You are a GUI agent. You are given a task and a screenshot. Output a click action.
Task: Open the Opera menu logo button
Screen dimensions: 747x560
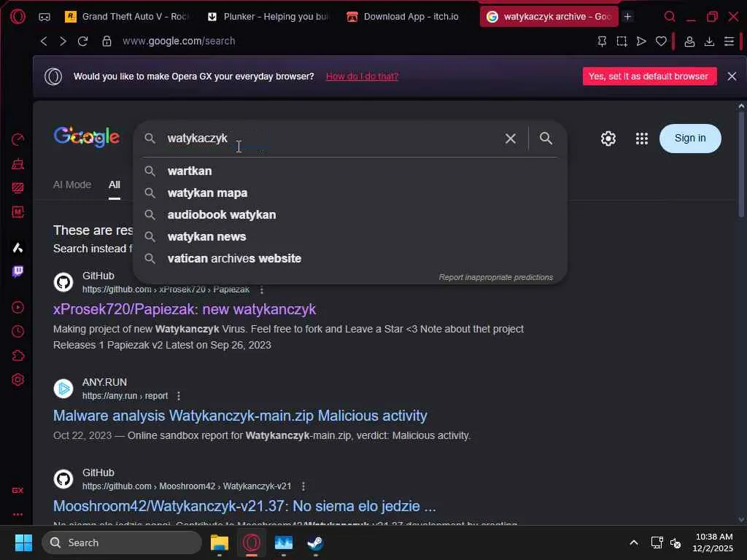coord(18,17)
